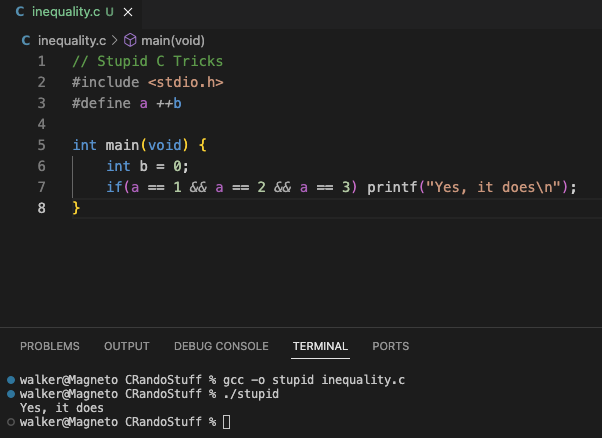Open the PORTS panel tab
Viewport: 602px width, 438px height.
pos(390,346)
